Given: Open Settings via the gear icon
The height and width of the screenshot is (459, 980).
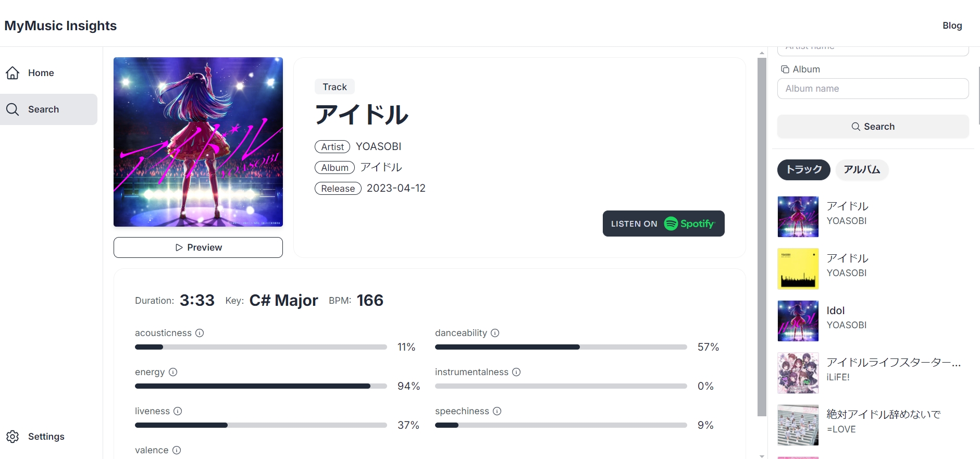Looking at the screenshot, I should coord(13,437).
